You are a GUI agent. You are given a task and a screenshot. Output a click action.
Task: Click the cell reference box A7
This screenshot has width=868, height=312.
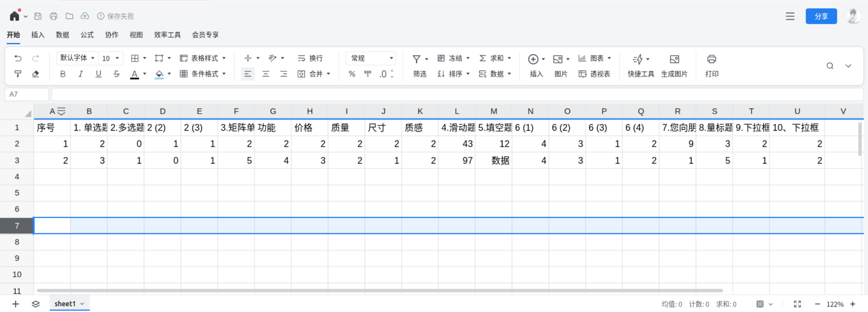click(27, 95)
